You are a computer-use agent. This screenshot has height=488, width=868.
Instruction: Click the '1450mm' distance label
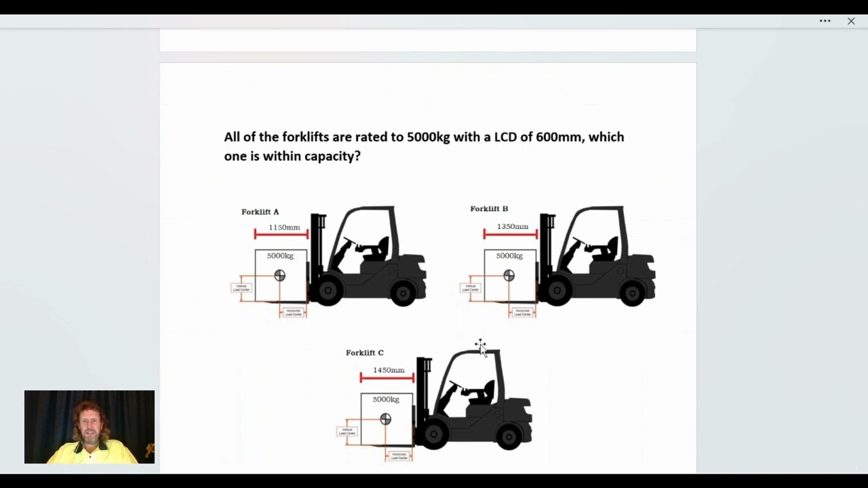389,370
